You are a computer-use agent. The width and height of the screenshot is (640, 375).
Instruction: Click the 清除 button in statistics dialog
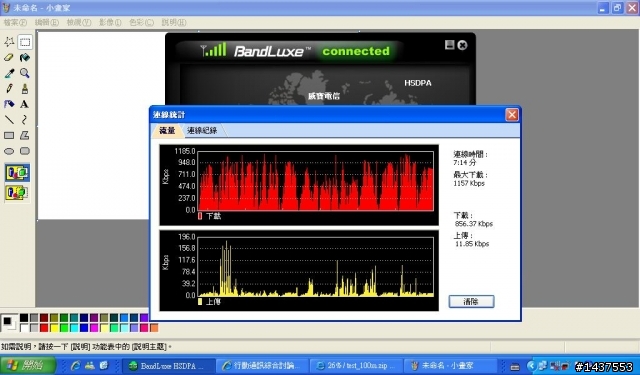click(471, 302)
